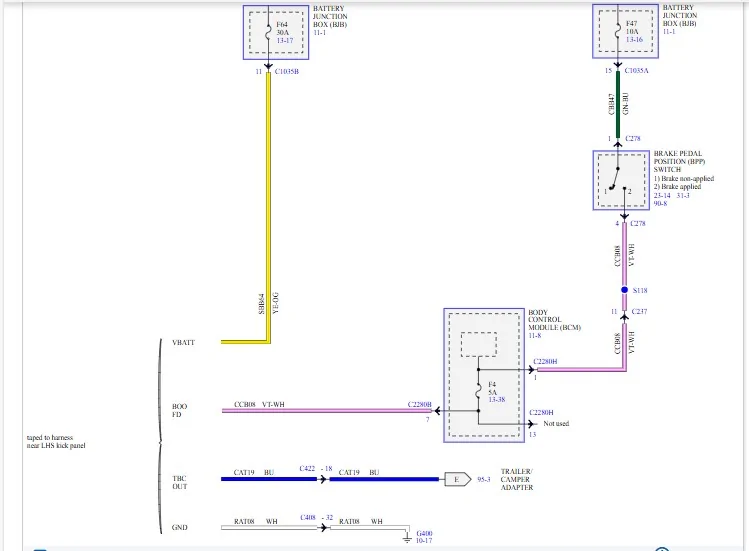Click the 'Brake non-applied' switch position text
This screenshot has width=749, height=551.
tap(684, 179)
